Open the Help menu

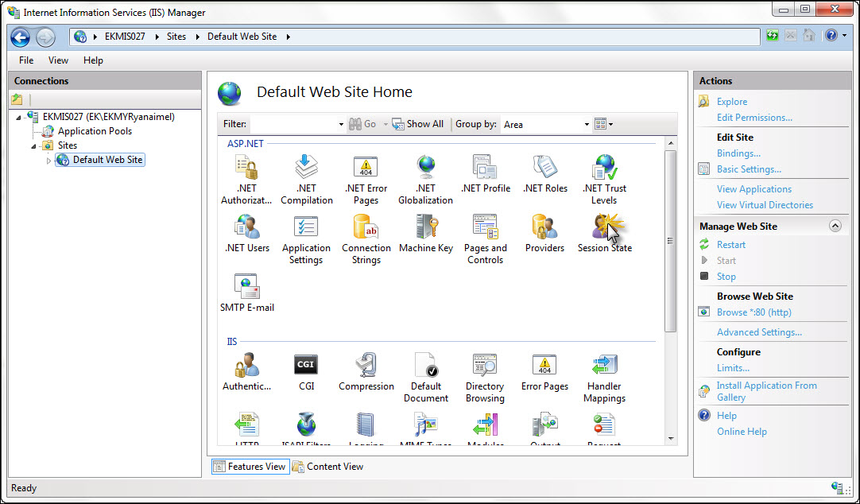point(93,60)
